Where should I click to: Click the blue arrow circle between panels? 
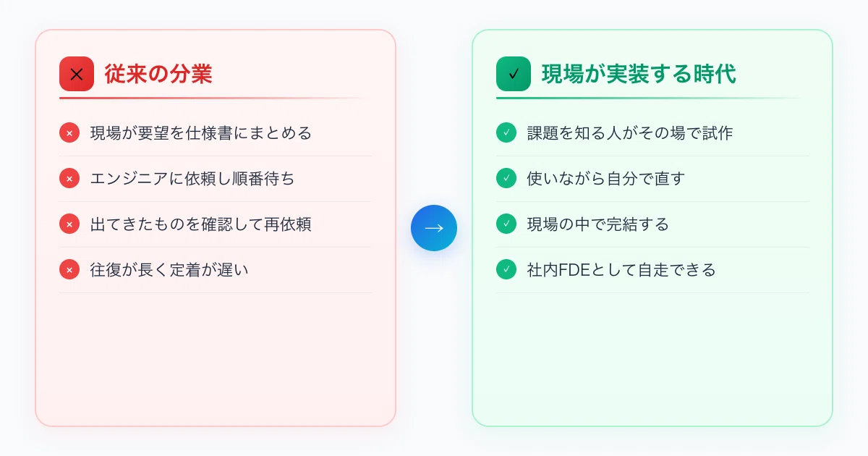pos(434,228)
